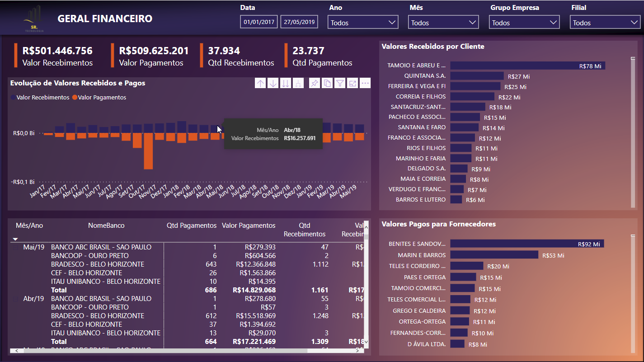Image resolution: width=644 pixels, height=362 pixels.
Task: Click the drill up arrow icon
Action: tap(260, 83)
